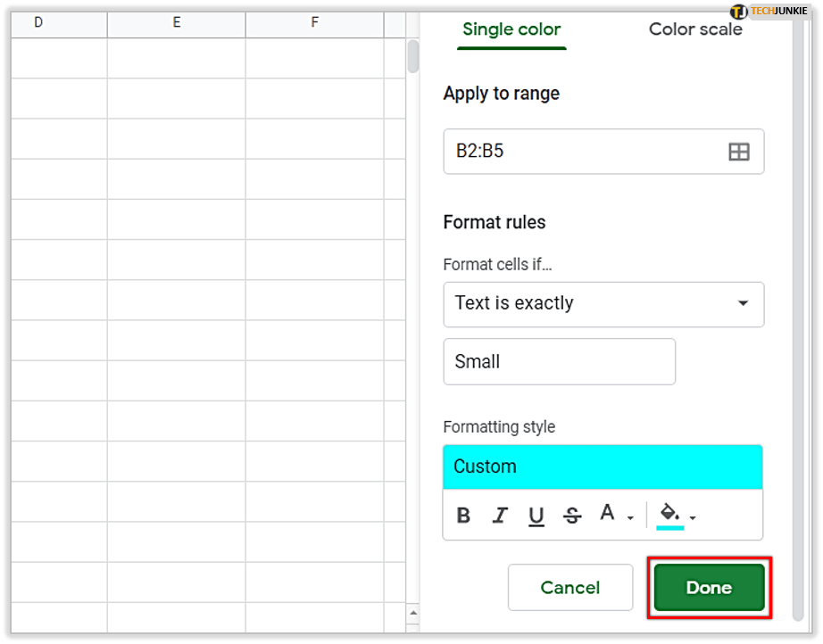Open the fill color dropdown arrow
The height and width of the screenshot is (644, 823).
click(693, 518)
